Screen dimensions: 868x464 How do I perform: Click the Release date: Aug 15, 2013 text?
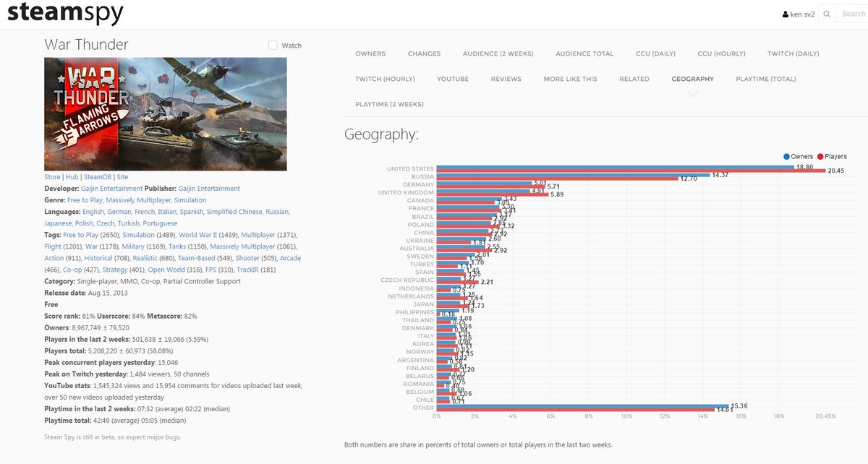click(x=86, y=293)
